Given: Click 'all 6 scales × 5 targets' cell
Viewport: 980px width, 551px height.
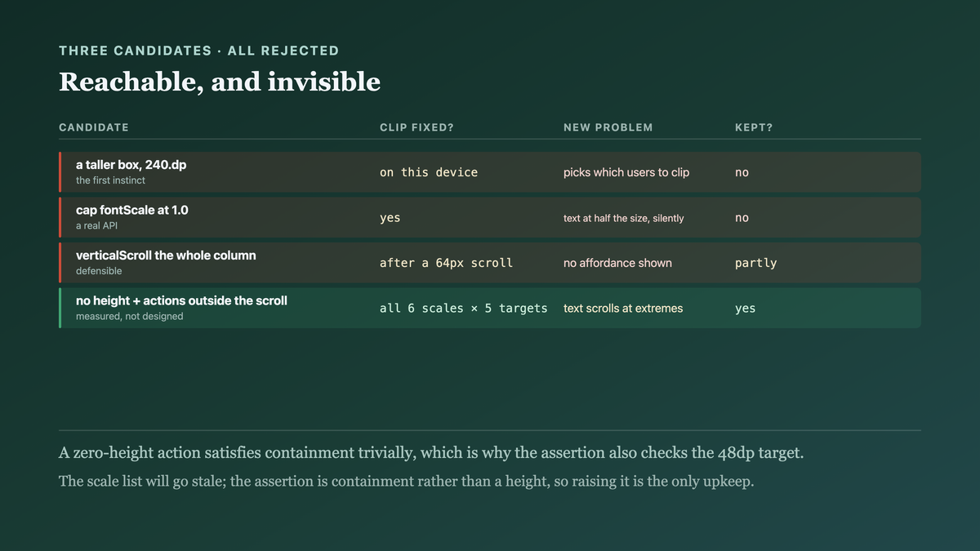Looking at the screenshot, I should click(x=463, y=309).
